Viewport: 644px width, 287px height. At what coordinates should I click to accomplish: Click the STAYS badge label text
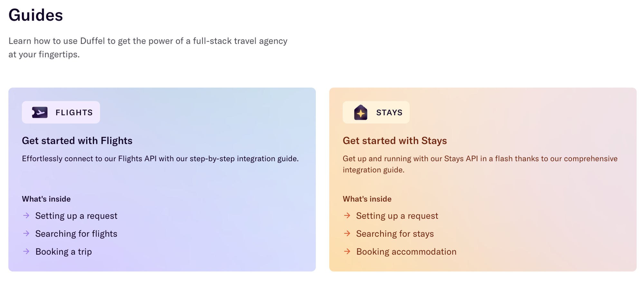tap(389, 112)
